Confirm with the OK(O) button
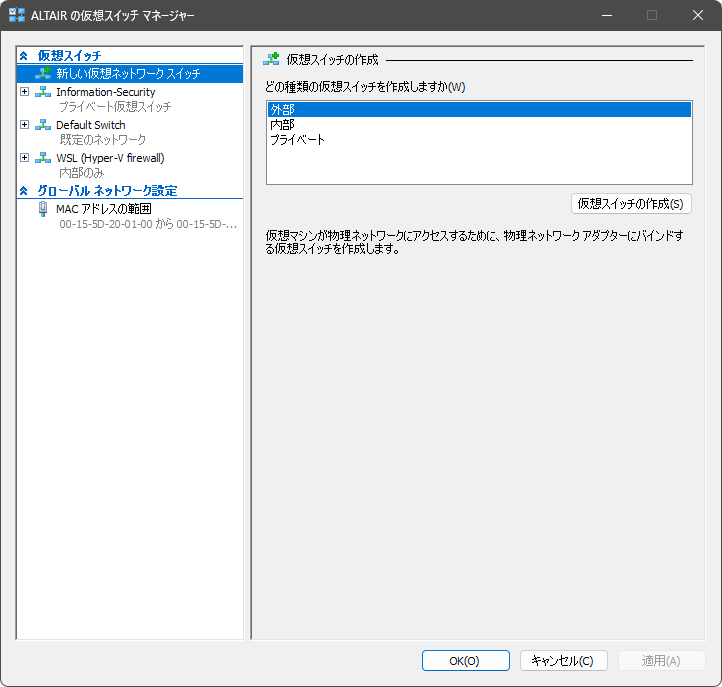This screenshot has width=722, height=687. pos(466,661)
